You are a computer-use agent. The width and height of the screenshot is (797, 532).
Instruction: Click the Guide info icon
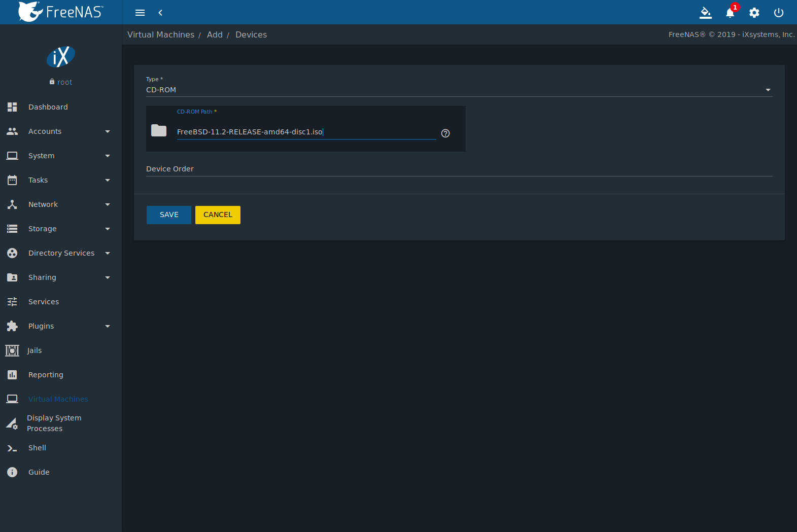pos(12,472)
